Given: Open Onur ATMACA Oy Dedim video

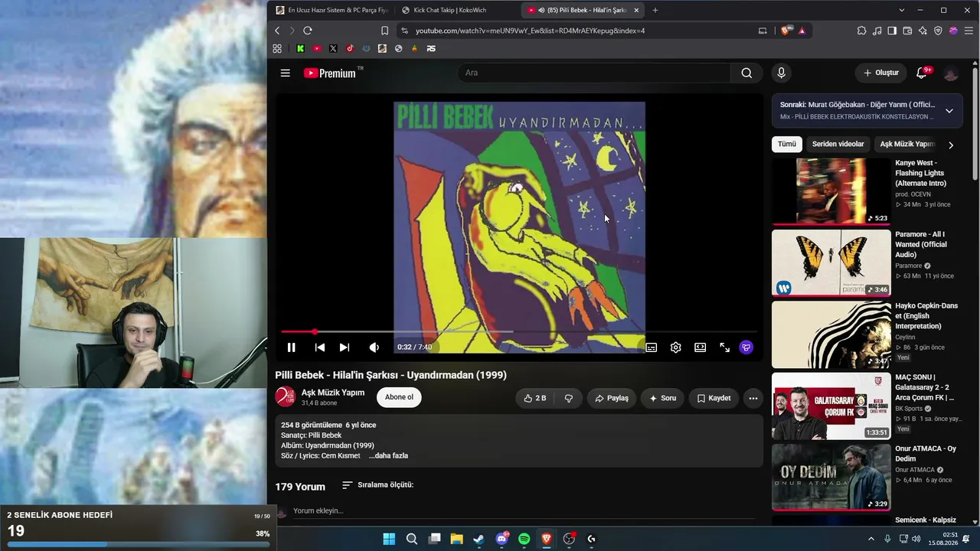Looking at the screenshot, I should (831, 477).
